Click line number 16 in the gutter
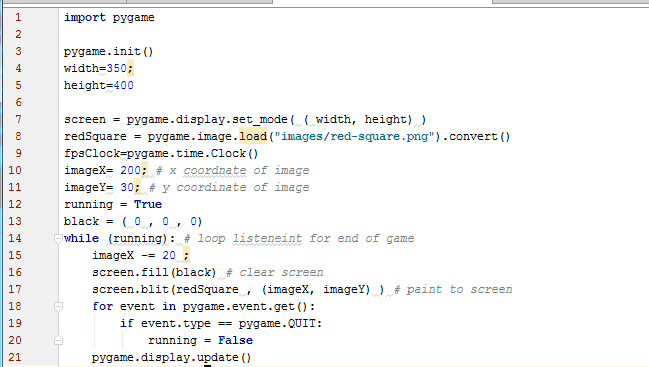This screenshot has height=367, width=649. (14, 272)
